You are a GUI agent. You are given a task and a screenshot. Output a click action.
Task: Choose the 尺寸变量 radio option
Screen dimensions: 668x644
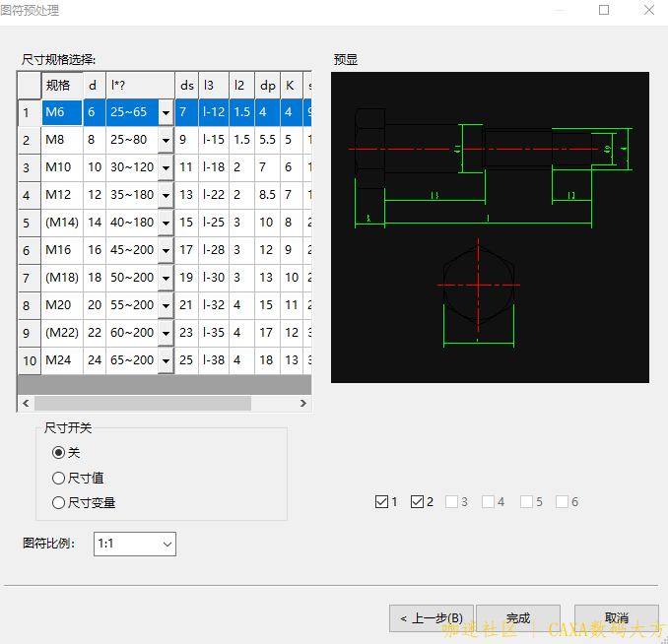coord(58,502)
